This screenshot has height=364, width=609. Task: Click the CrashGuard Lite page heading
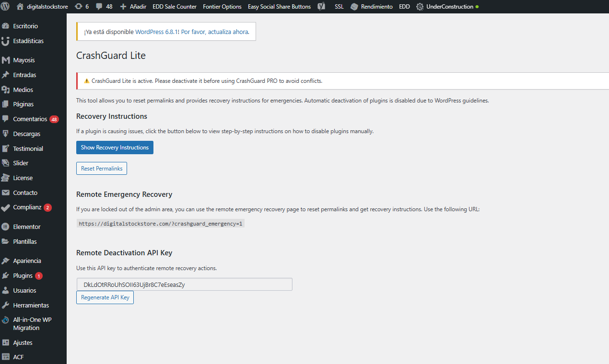tap(111, 56)
